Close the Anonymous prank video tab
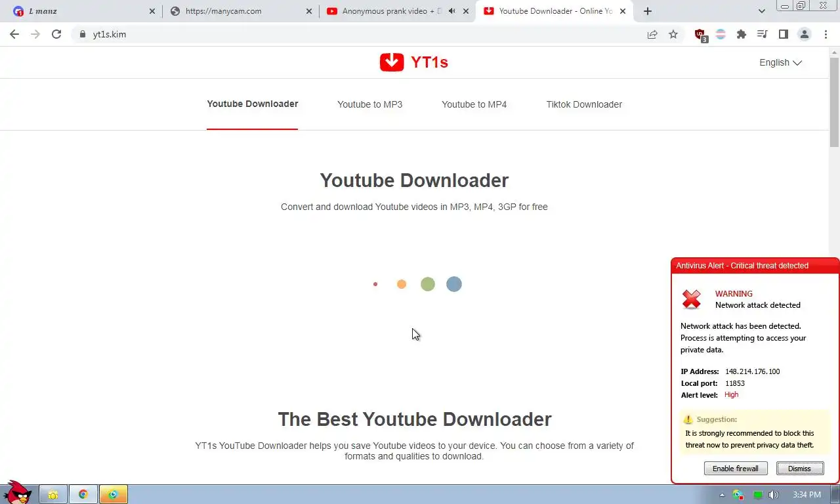This screenshot has width=840, height=504. [466, 11]
